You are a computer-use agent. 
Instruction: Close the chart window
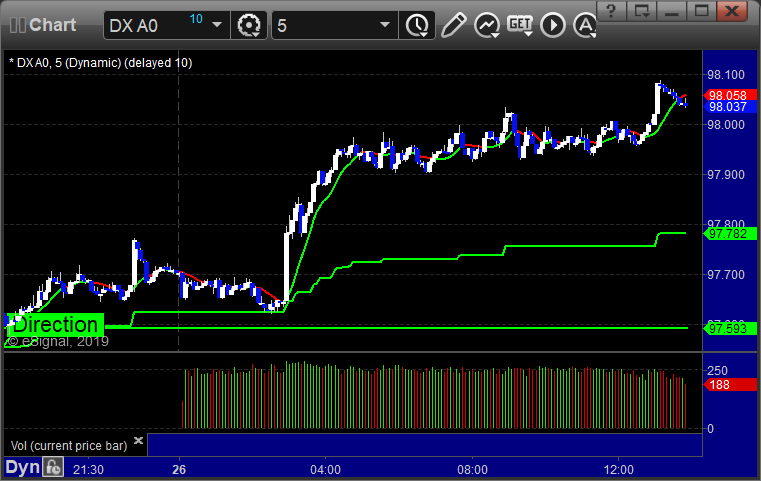[732, 11]
